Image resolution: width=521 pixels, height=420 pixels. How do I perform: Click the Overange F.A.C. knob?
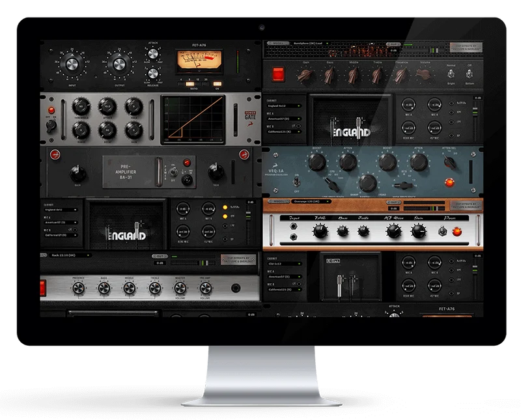pos(320,231)
